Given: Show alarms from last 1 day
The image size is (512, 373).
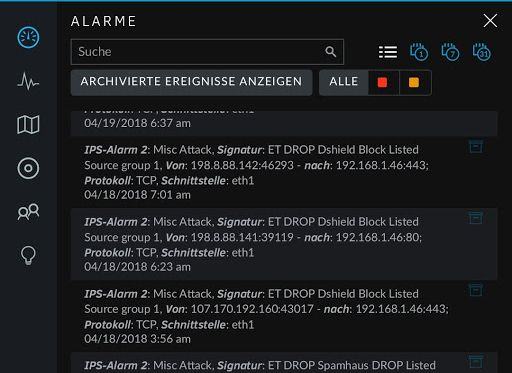Looking at the screenshot, I should pyautogui.click(x=419, y=52).
